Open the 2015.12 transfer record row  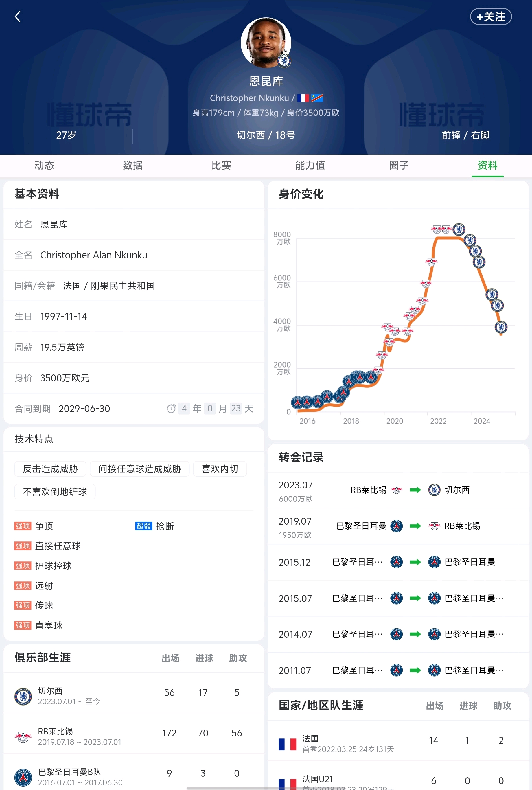(x=398, y=562)
